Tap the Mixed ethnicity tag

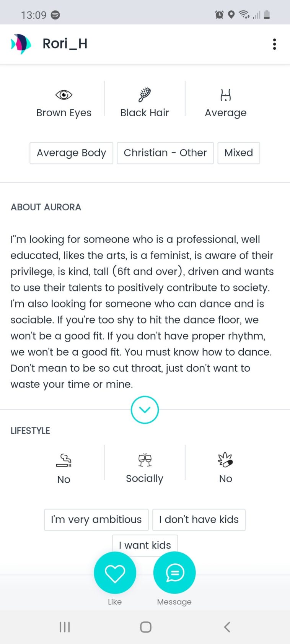click(239, 153)
